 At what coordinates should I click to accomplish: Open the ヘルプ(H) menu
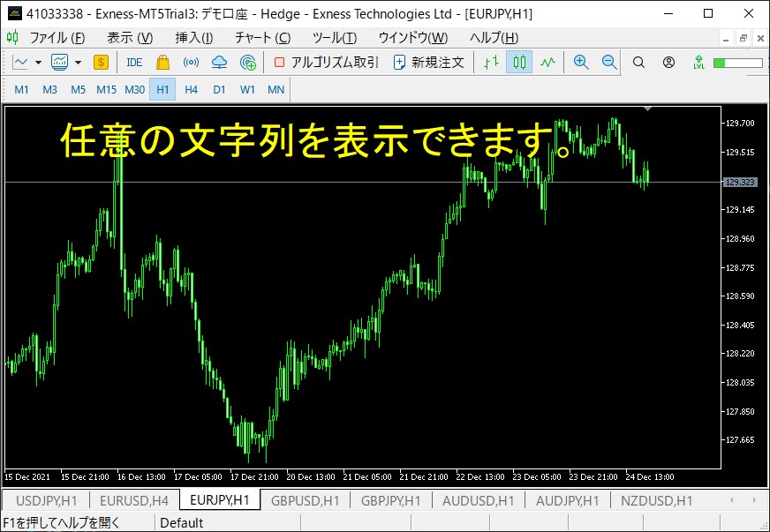point(494,38)
